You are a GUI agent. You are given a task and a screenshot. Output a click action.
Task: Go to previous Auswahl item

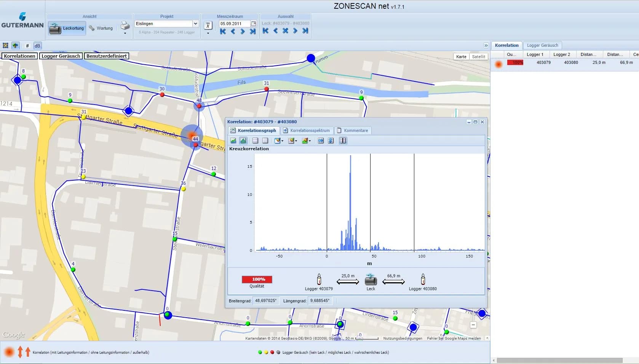click(x=275, y=31)
